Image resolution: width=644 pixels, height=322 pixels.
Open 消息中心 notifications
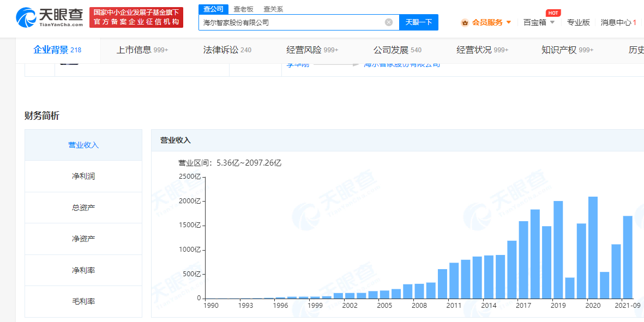(618, 22)
